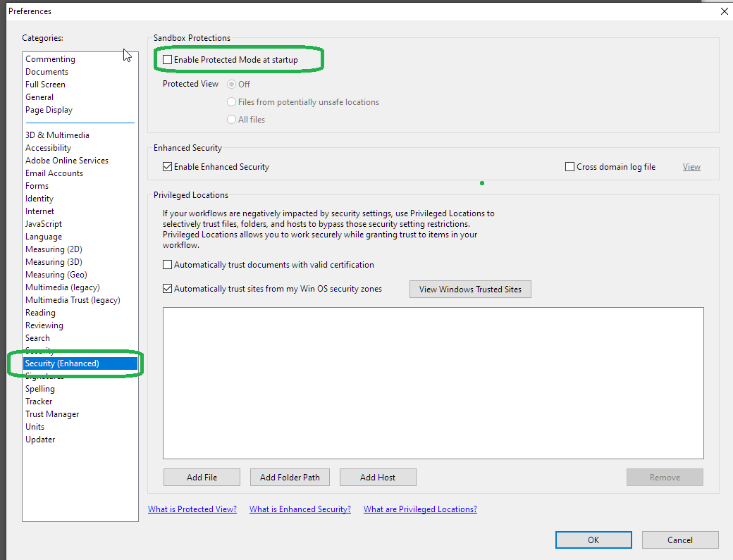Click inside the privileged locations list box

pos(433,382)
